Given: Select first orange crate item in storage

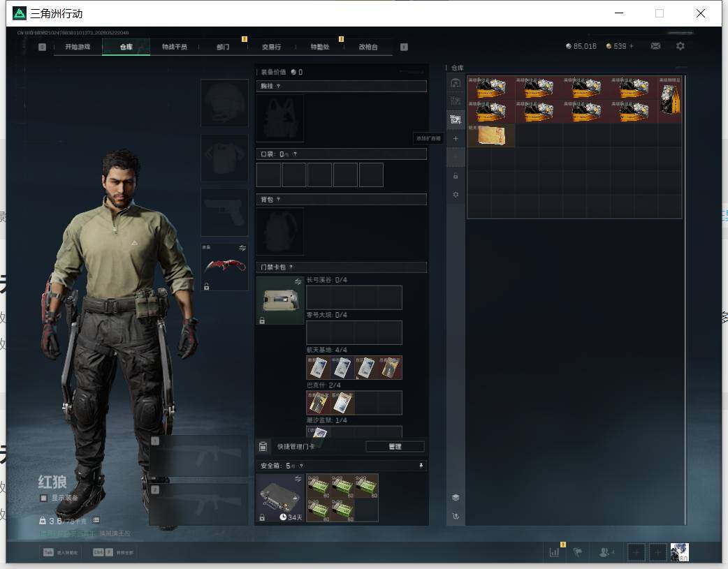Looking at the screenshot, I should (x=491, y=88).
